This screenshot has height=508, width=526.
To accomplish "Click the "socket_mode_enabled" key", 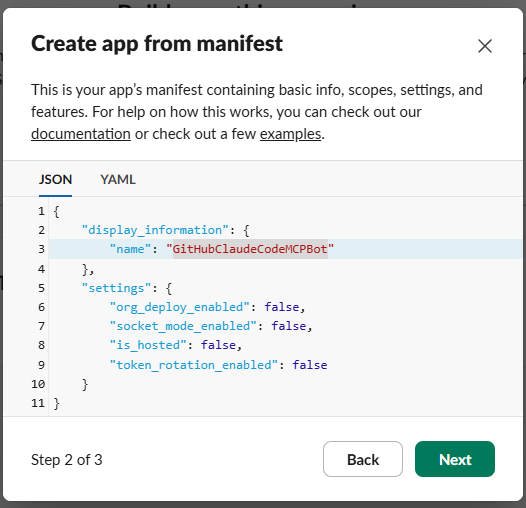I will (x=183, y=326).
